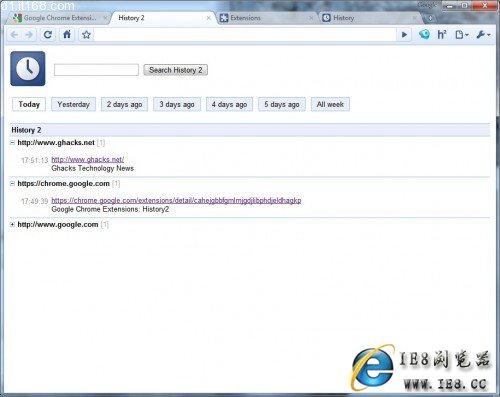
Task: Open the page menu icon
Action: click(x=462, y=34)
